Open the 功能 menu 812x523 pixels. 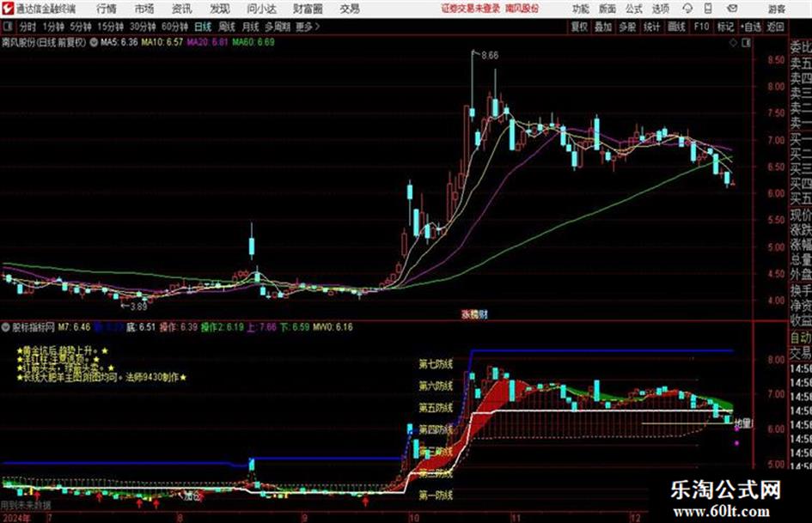tap(581, 9)
